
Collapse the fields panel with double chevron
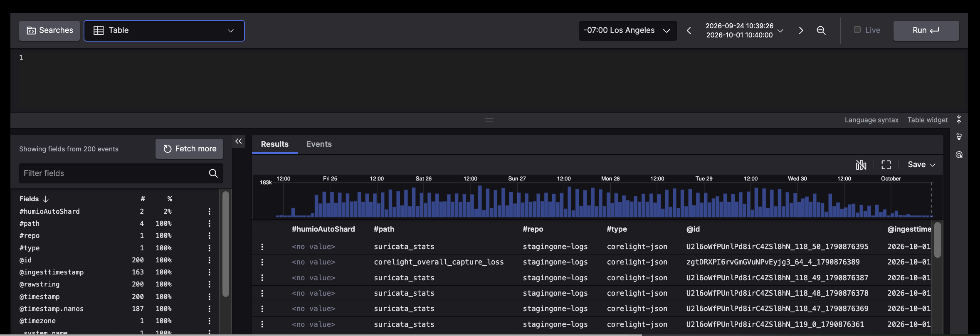[238, 141]
